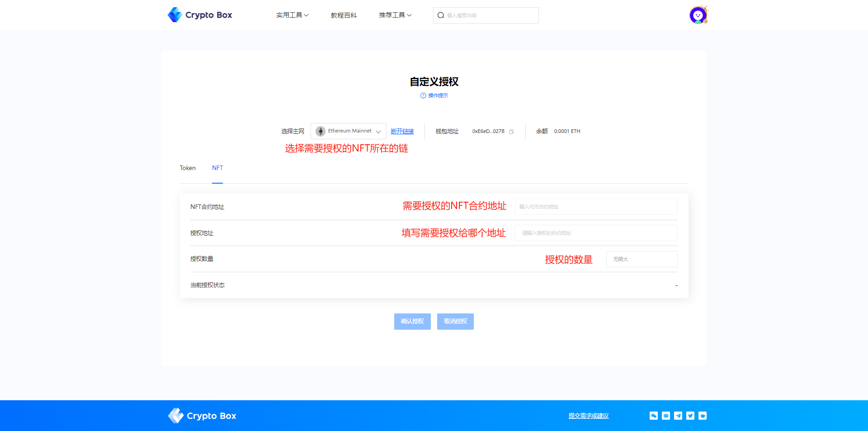Screen dimensions: 868x431
Task: Open 教程百科 menu item
Action: (x=344, y=15)
